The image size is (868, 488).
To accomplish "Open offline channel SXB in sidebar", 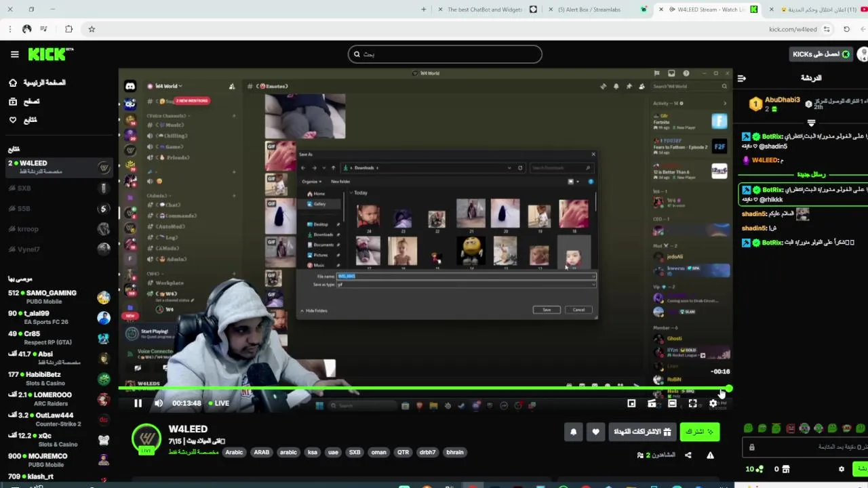I will point(59,188).
